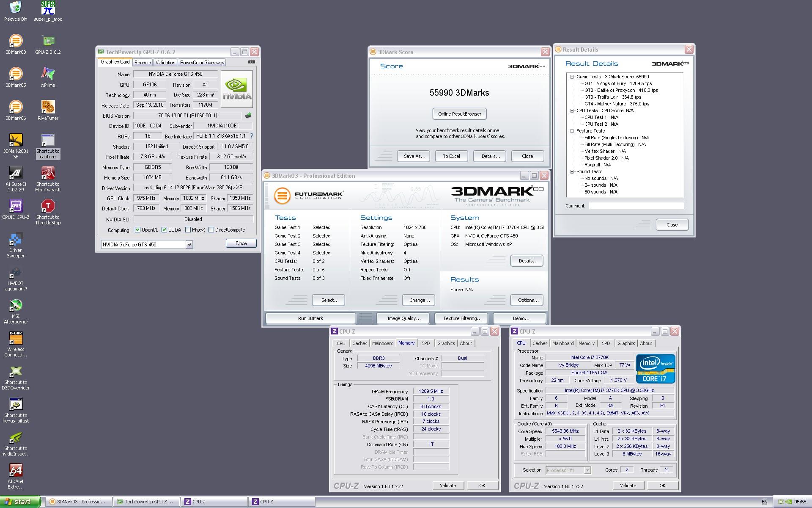Launch CPUID CPU-Z desktop icon
Screen dimensions: 812x508
[16, 209]
